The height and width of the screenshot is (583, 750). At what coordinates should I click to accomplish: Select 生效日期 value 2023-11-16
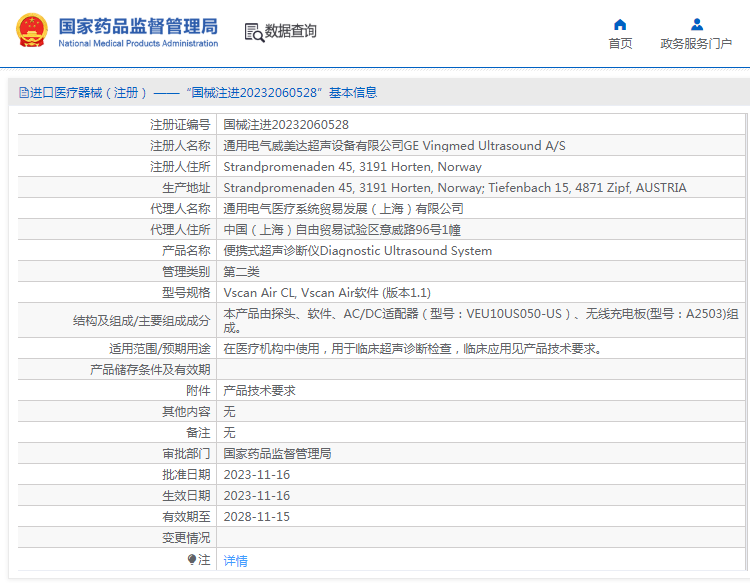(257, 496)
